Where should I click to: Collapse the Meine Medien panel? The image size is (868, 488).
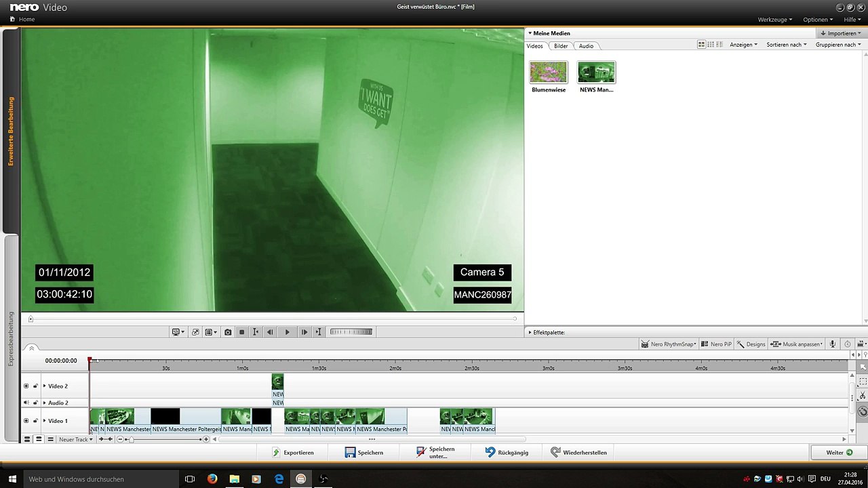[x=530, y=33]
